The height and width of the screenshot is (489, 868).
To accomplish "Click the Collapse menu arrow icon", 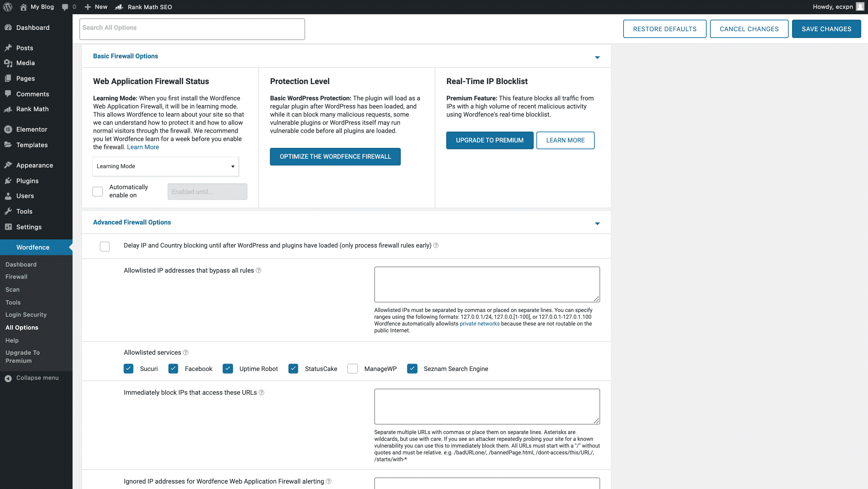I will pos(8,378).
